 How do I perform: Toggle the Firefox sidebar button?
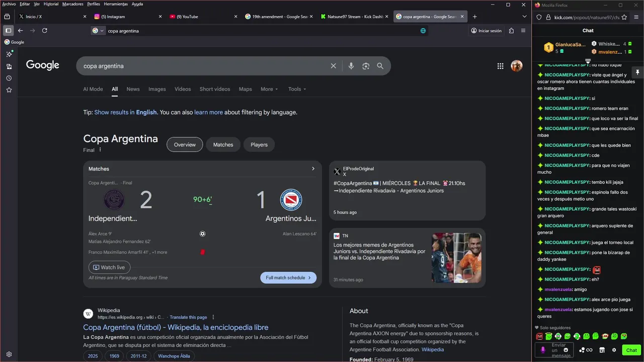8,31
